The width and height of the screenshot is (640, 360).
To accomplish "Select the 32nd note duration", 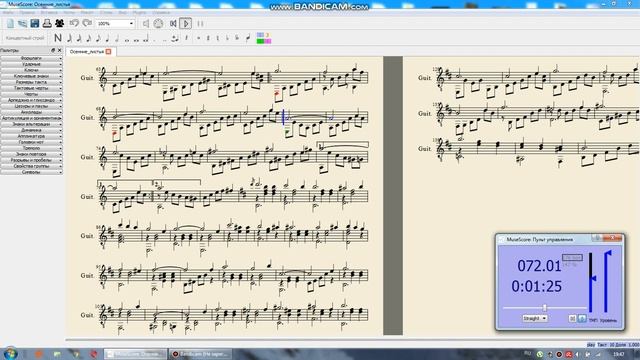I will click(x=79, y=38).
